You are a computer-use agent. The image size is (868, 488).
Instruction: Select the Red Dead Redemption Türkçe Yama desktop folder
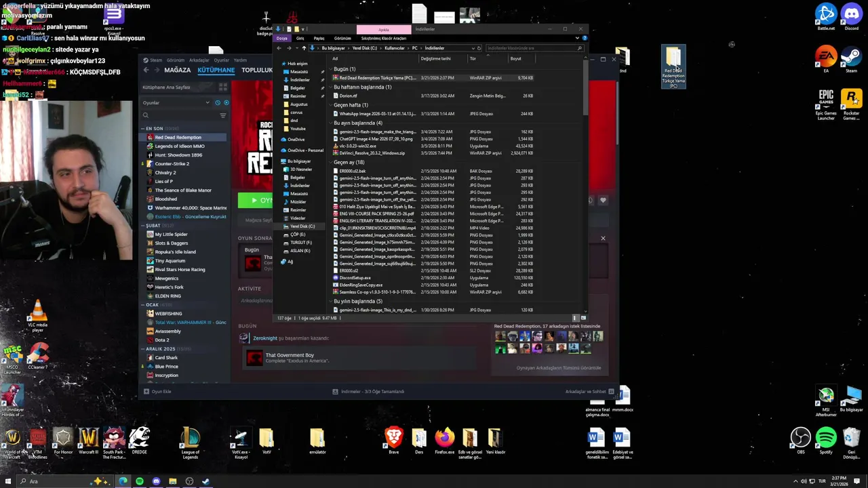[673, 66]
